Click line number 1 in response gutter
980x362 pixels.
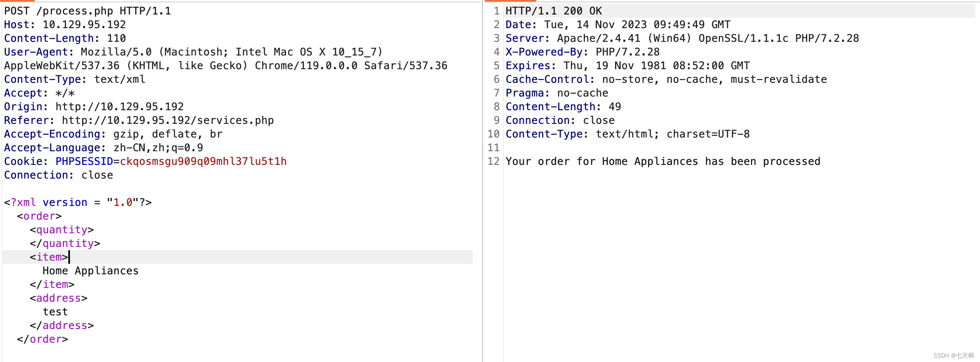[x=497, y=11]
